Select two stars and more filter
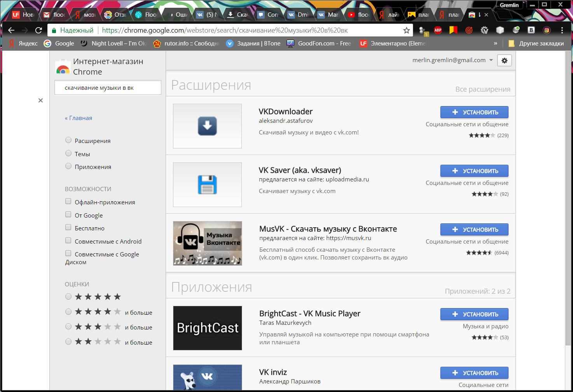 tap(68, 341)
